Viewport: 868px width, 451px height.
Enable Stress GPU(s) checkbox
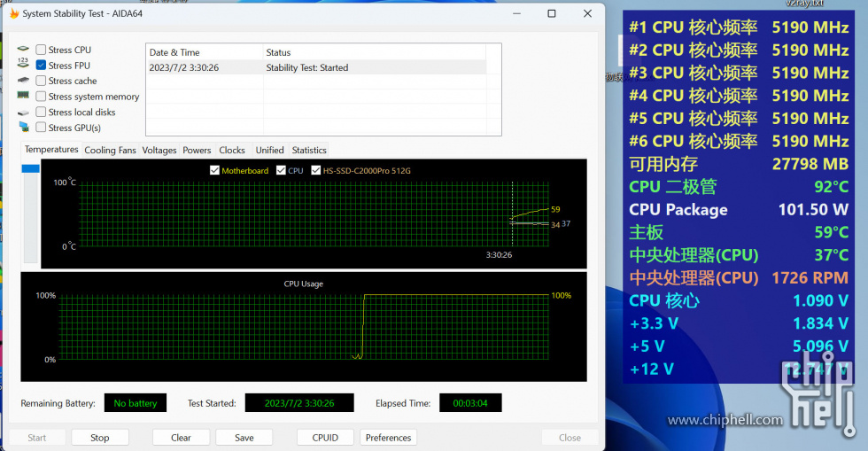(x=41, y=128)
